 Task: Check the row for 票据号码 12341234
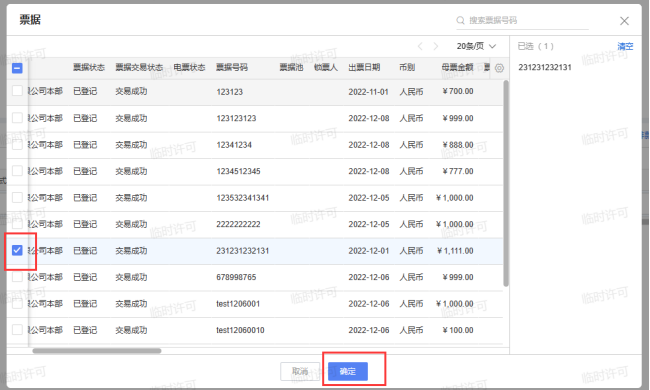click(17, 145)
